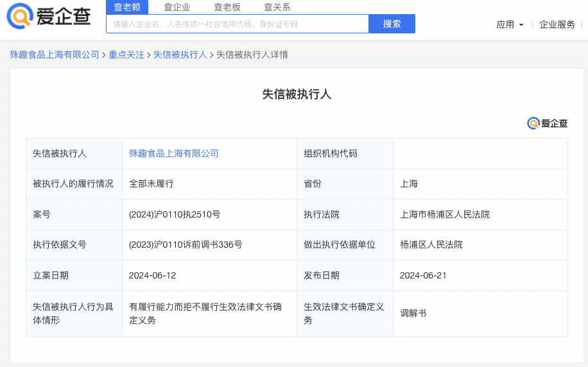This screenshot has width=588, height=367.
Task: Click the 失信被执行人 page heading
Action: coord(297,94)
